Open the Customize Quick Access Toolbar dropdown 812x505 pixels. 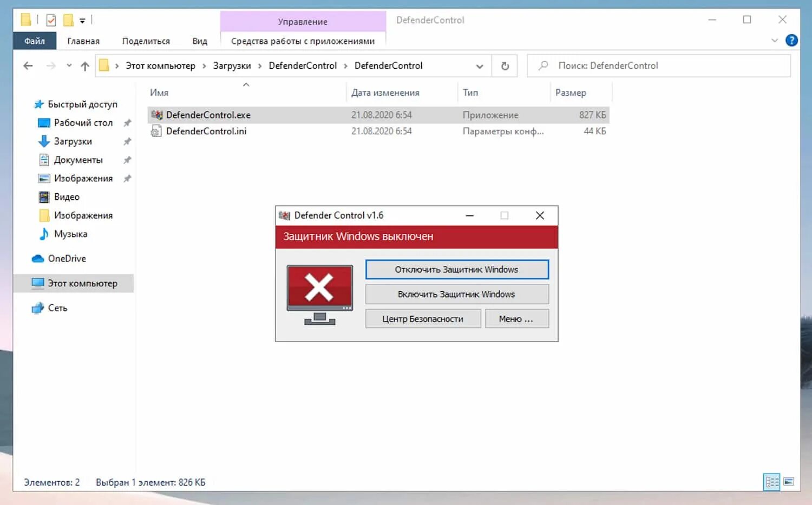click(x=82, y=21)
